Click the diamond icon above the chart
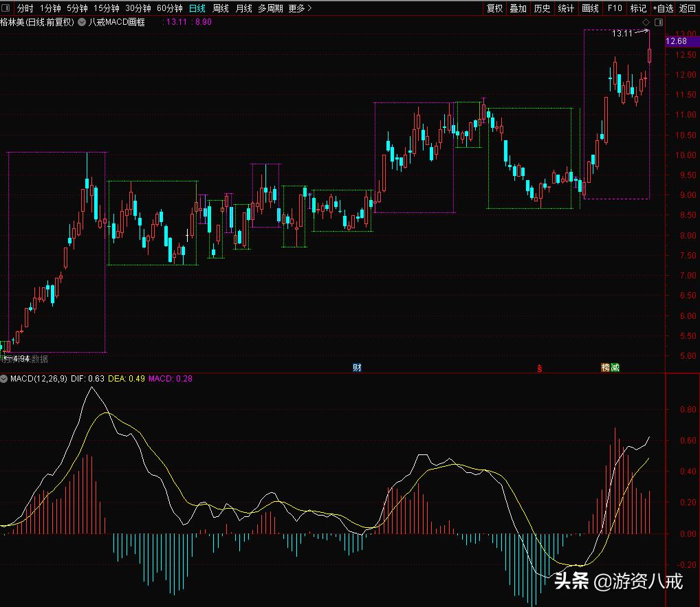700x607 pixels. tap(646, 23)
